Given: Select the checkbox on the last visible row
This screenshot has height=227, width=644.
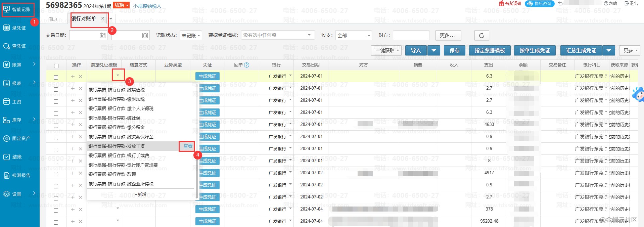Looking at the screenshot, I should tap(56, 222).
